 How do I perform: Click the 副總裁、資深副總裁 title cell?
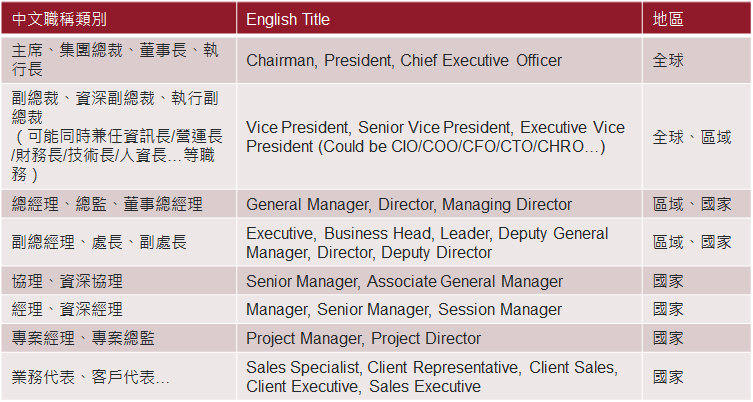pyautogui.click(x=117, y=136)
